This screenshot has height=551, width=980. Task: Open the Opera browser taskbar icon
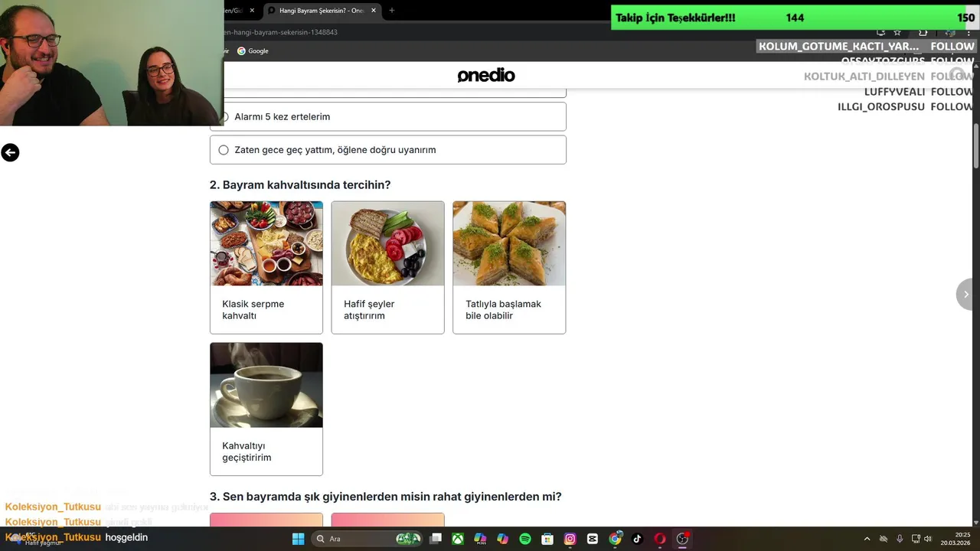pyautogui.click(x=660, y=539)
